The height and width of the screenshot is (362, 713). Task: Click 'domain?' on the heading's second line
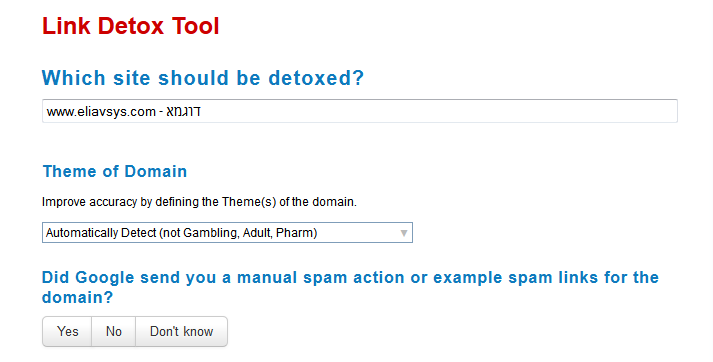point(77,297)
